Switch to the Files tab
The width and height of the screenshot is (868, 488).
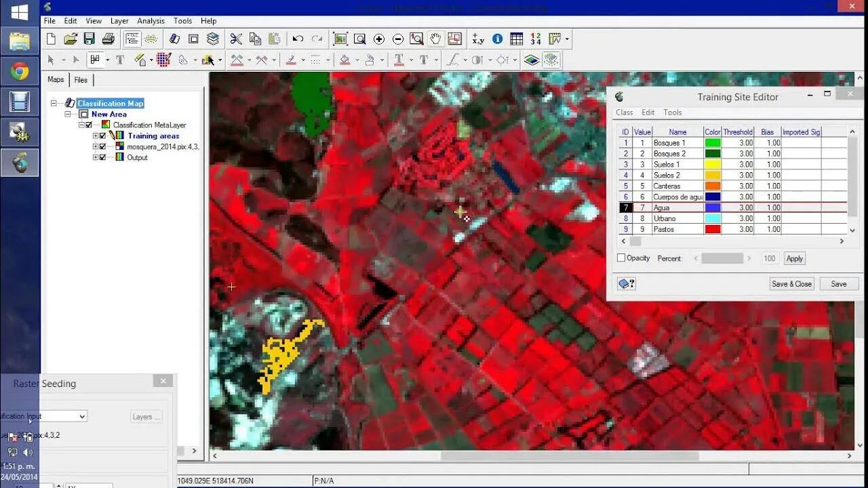click(81, 80)
